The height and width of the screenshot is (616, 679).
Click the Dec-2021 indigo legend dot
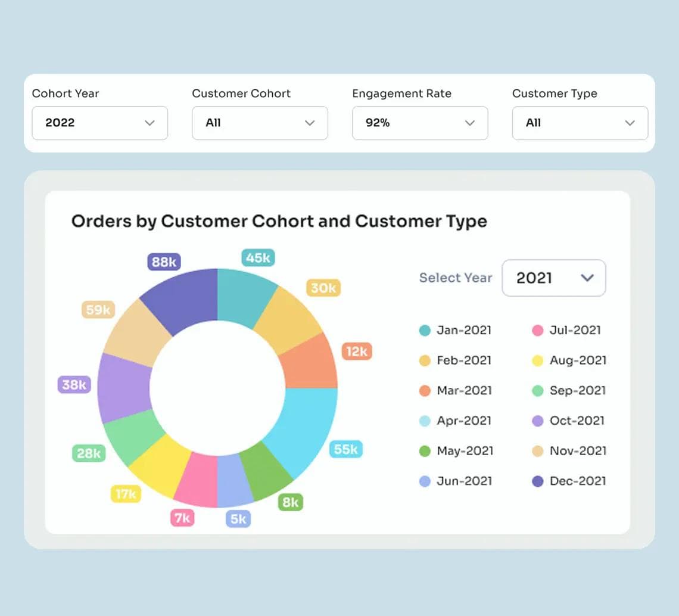tap(537, 481)
